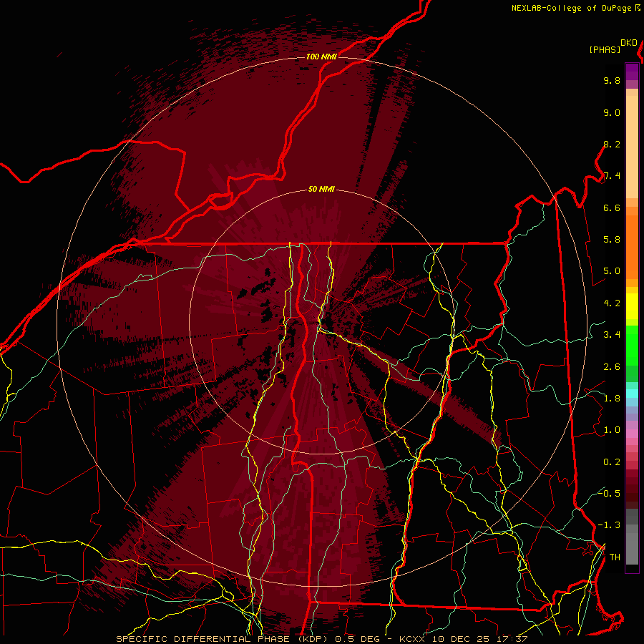The width and height of the screenshot is (644, 644).
Task: Click the 1.8 value on color scale
Action: coord(612,399)
